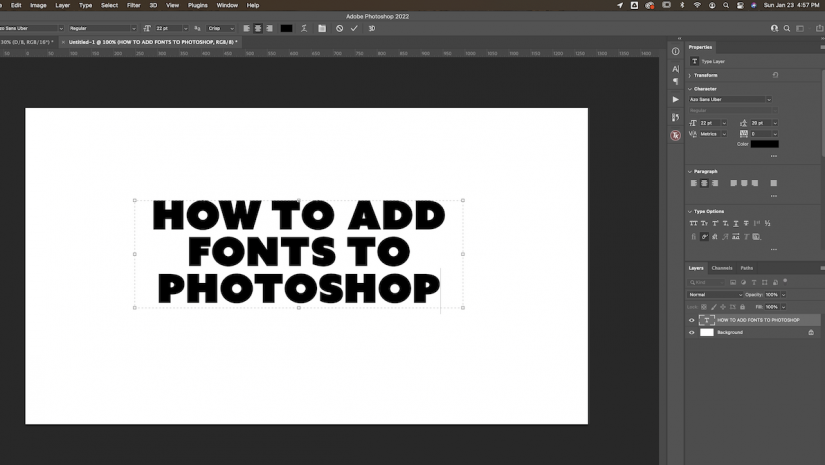
Task: Hide the HOW TO ADD FONTS text layer
Action: (692, 320)
